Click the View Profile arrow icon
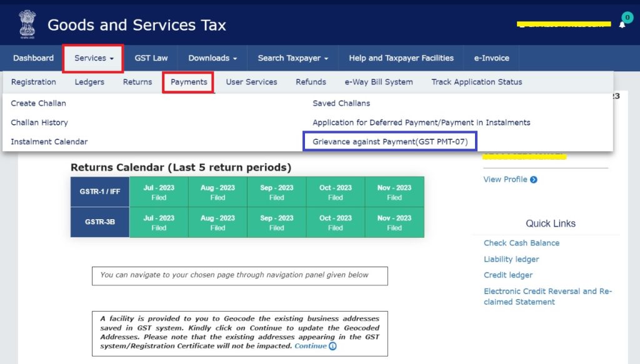 tap(533, 180)
